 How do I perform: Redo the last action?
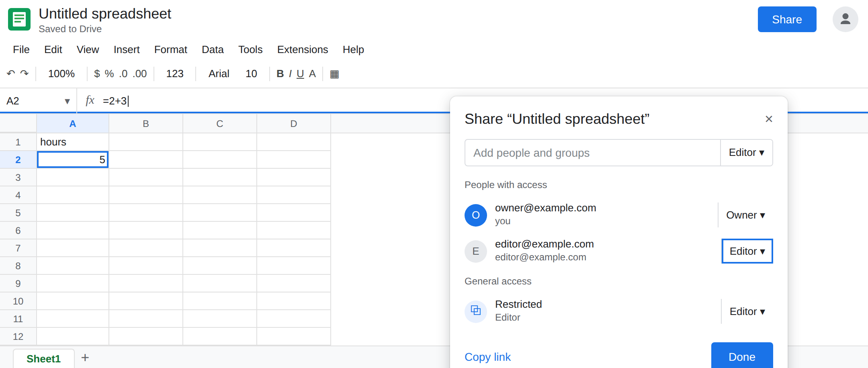[x=25, y=74]
